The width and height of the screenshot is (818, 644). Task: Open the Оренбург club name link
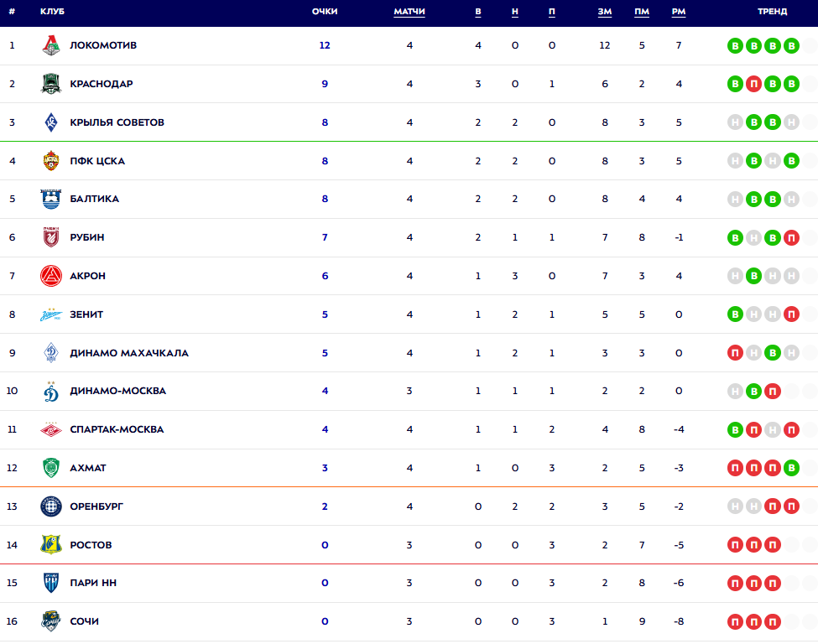tap(96, 506)
